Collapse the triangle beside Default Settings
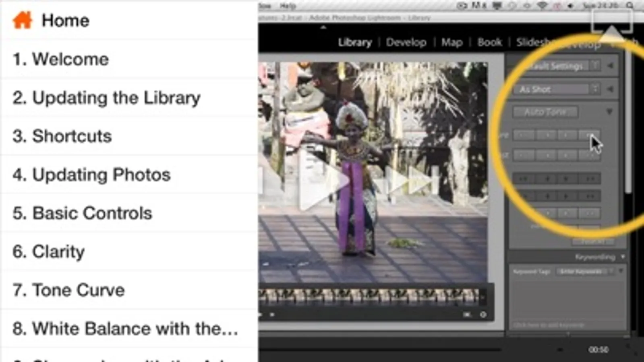The image size is (644, 362). (x=611, y=66)
